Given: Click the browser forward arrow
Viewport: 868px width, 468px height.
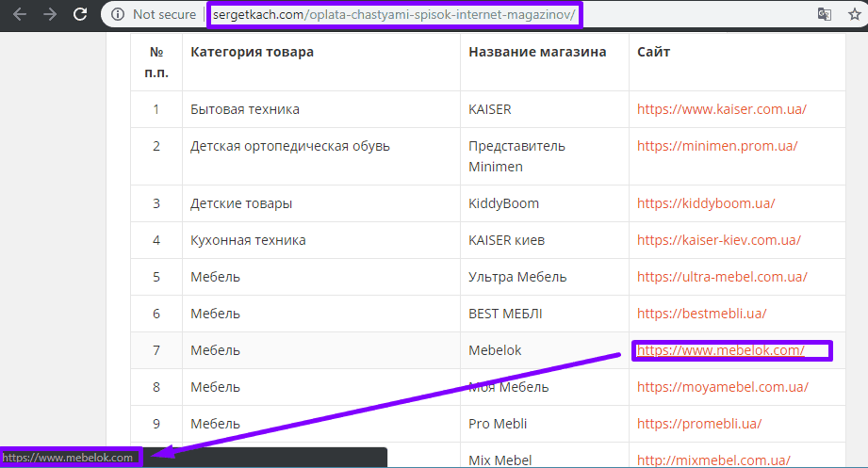Looking at the screenshot, I should click(50, 14).
